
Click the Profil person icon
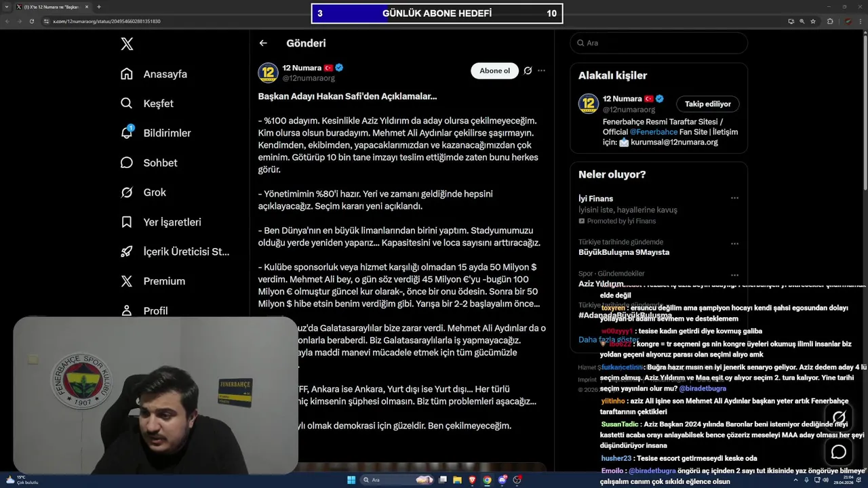tap(127, 310)
